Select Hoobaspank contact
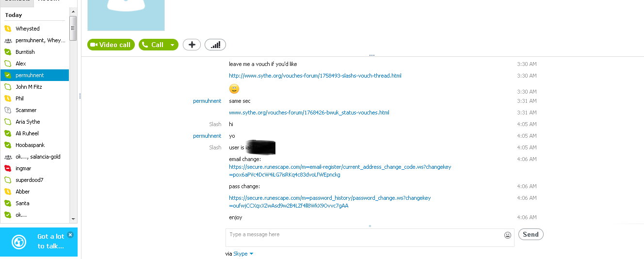This screenshot has height=259, width=644. pyautogui.click(x=34, y=145)
